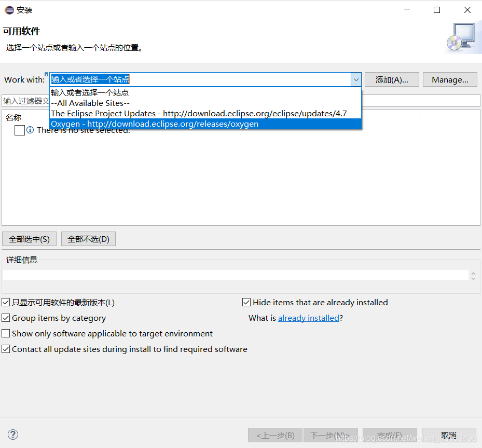Image resolution: width=482 pixels, height=448 pixels.
Task: Click the 名称 column header
Action: point(13,117)
